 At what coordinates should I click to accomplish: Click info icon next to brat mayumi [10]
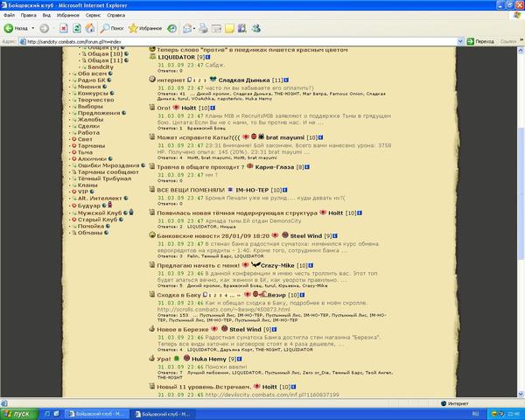[x=321, y=137]
